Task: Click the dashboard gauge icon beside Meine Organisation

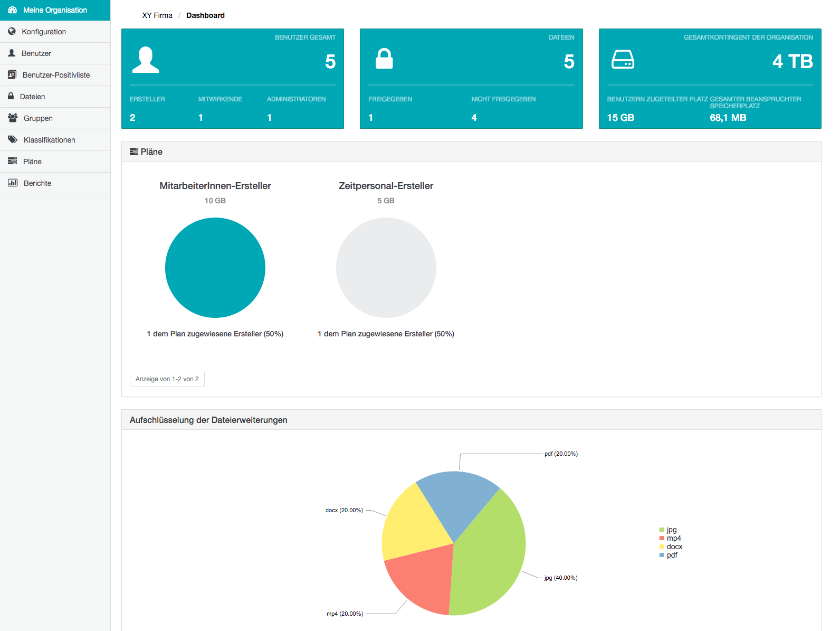Action: tap(13, 10)
